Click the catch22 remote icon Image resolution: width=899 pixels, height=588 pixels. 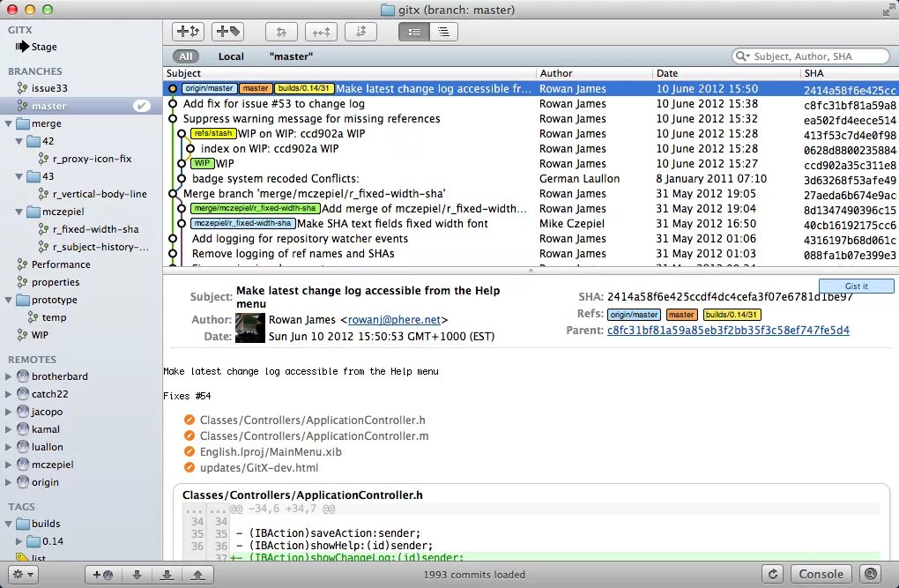(23, 393)
